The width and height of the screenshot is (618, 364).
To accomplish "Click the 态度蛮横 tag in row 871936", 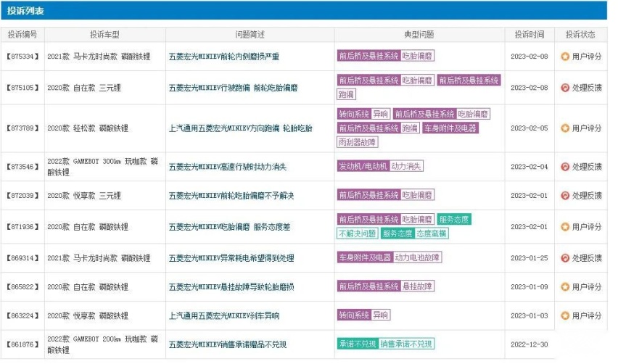I will (432, 233).
